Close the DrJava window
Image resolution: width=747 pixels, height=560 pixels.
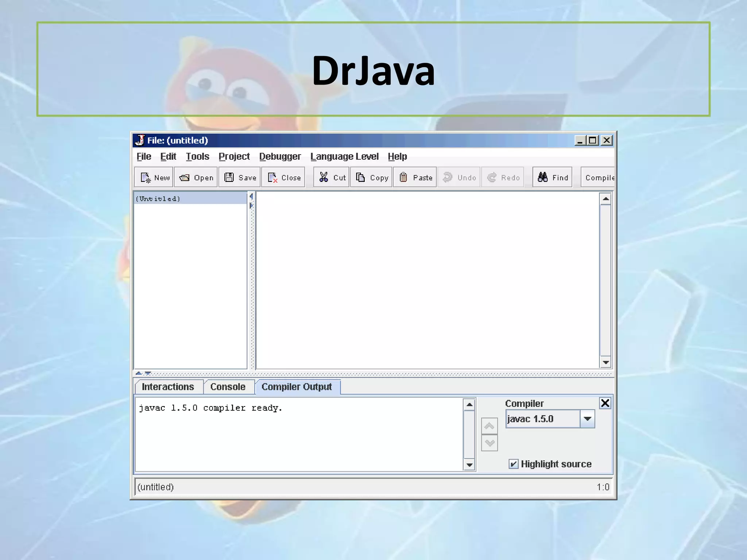[607, 140]
